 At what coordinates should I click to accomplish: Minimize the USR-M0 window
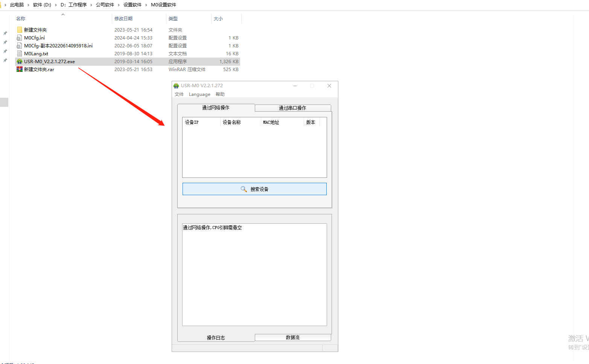tap(295, 86)
